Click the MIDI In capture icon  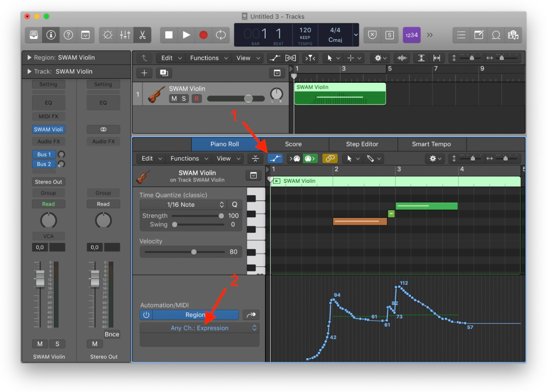point(295,158)
